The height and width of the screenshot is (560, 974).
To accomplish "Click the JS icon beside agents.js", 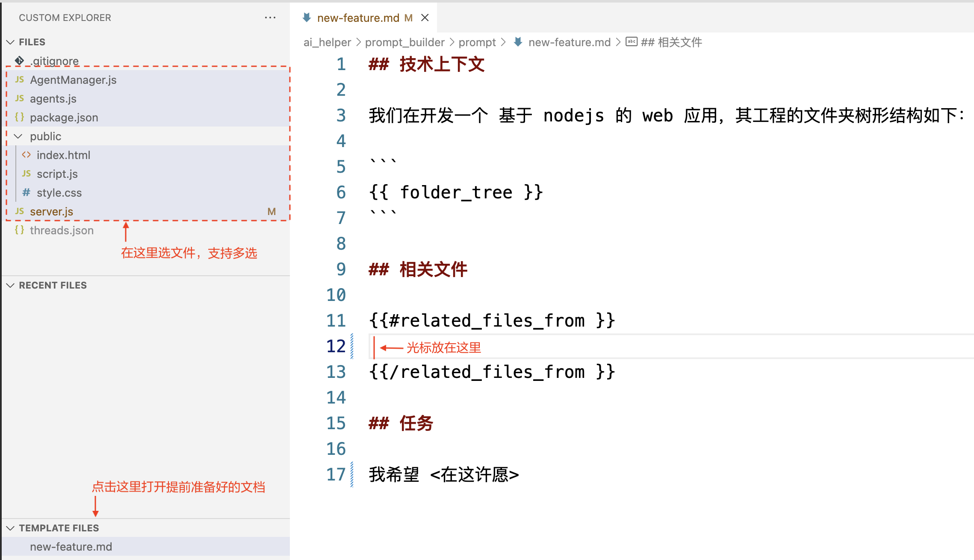I will [19, 98].
